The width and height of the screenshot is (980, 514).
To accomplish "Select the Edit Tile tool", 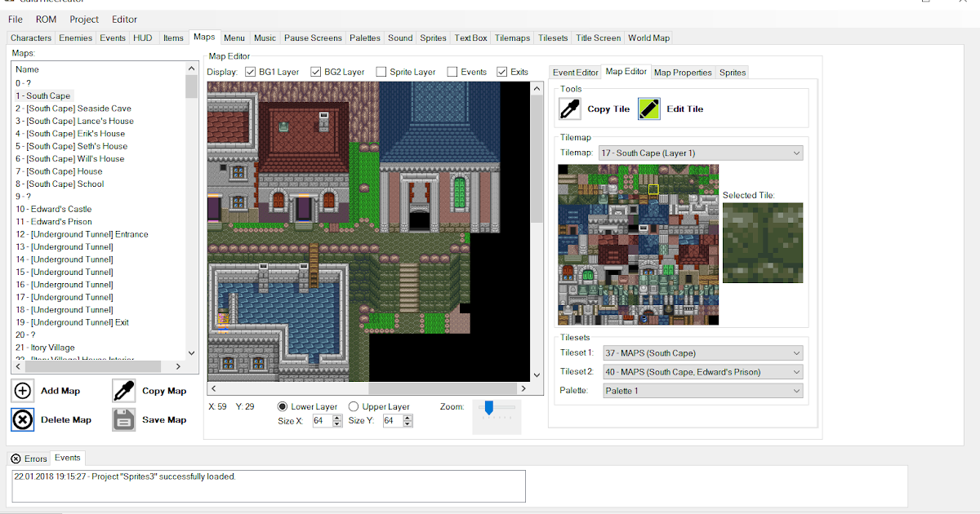I will (648, 108).
